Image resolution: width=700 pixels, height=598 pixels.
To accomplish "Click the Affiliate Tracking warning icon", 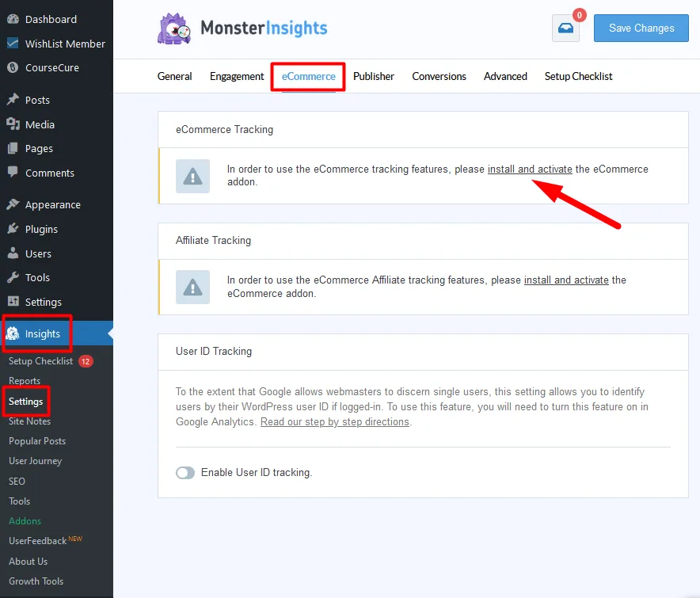I will [x=192, y=287].
